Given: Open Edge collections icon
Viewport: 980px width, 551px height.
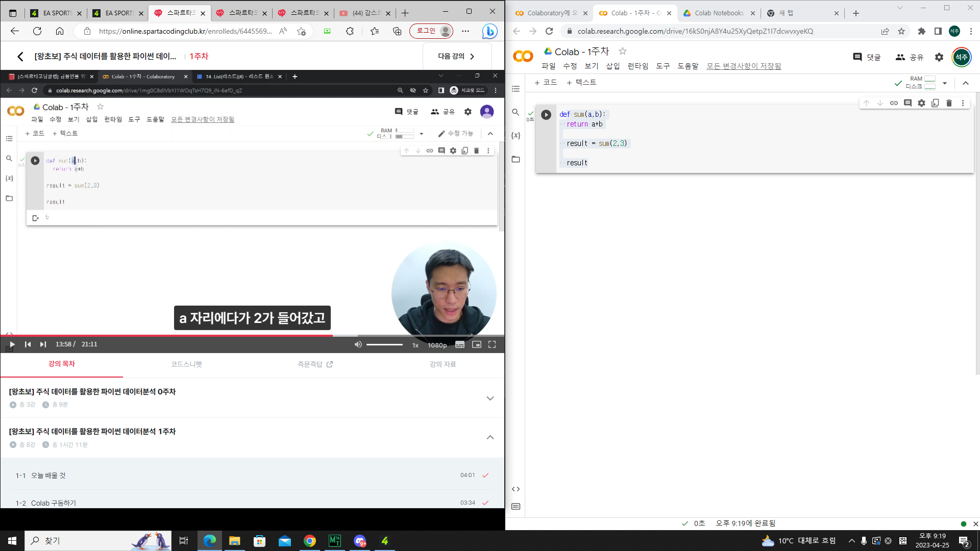Looking at the screenshot, I should tap(397, 31).
